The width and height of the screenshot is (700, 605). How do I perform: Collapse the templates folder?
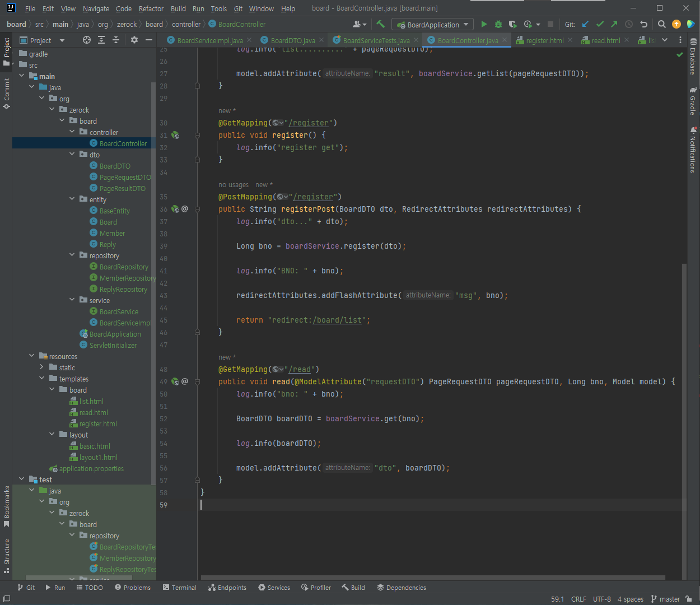(42, 379)
